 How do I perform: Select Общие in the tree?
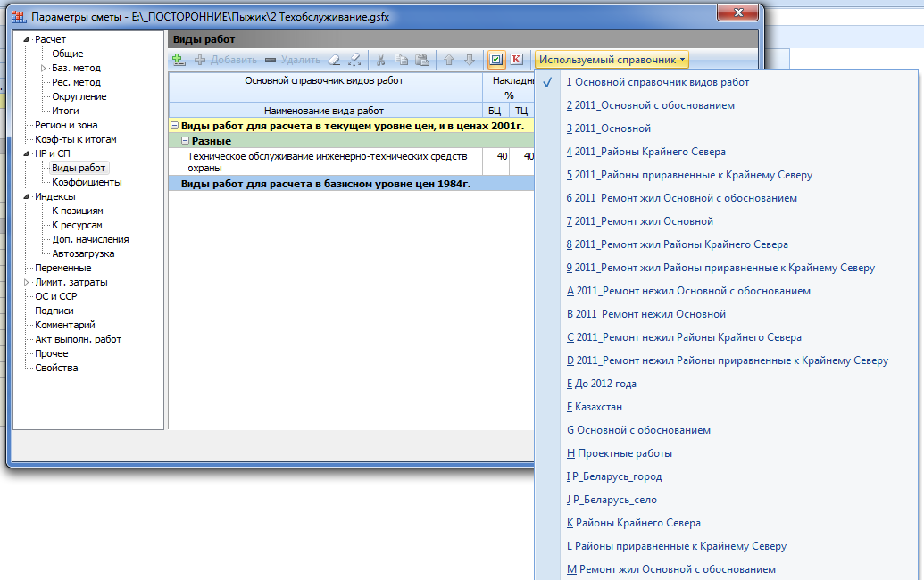tap(67, 54)
